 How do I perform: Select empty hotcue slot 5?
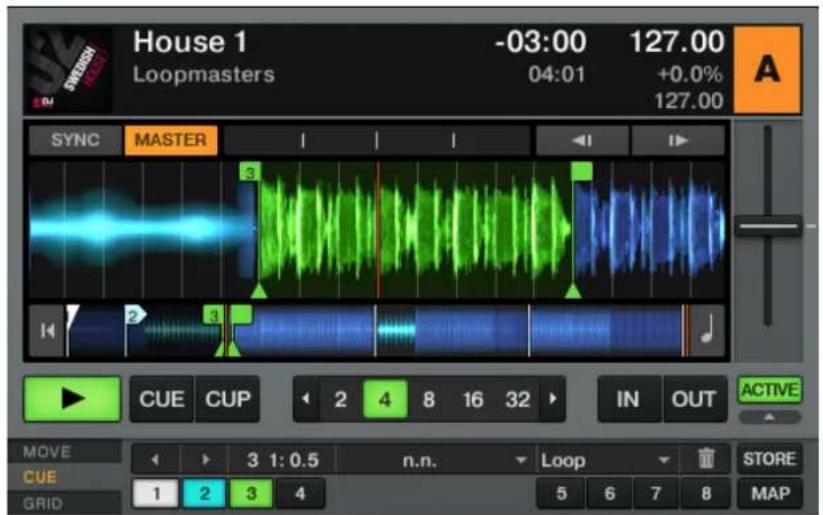[561, 493]
